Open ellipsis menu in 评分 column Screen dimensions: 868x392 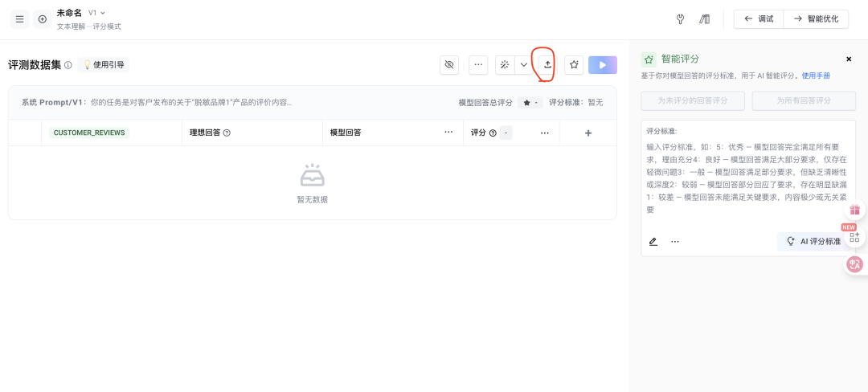(545, 133)
